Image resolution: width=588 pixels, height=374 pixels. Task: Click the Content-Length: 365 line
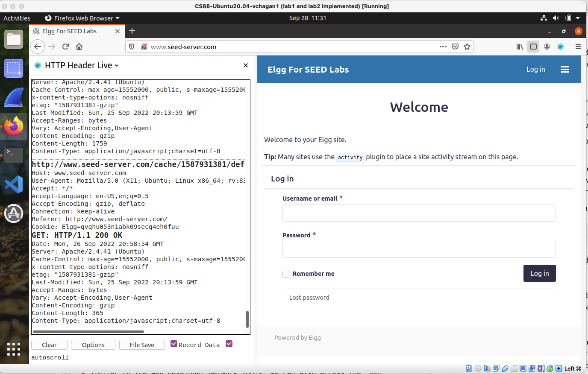(x=68, y=313)
